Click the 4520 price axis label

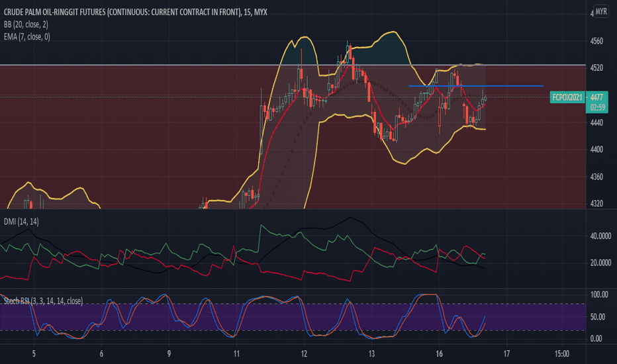(x=596, y=68)
